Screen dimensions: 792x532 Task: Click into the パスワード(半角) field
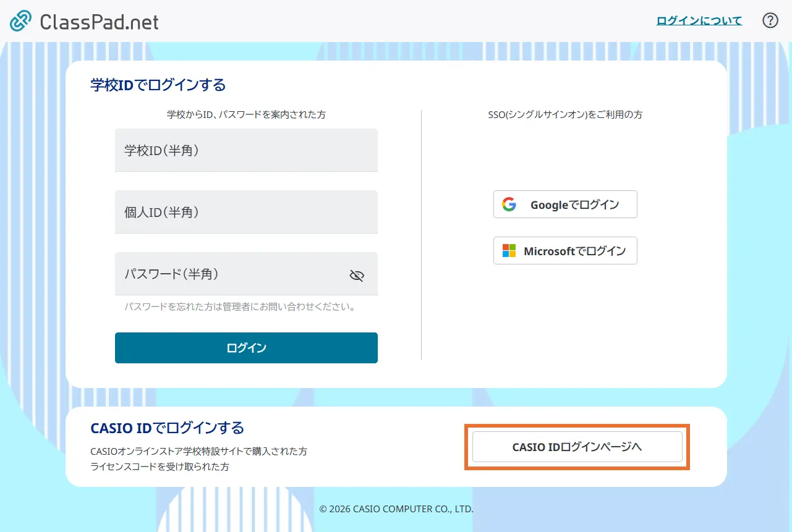coord(246,274)
